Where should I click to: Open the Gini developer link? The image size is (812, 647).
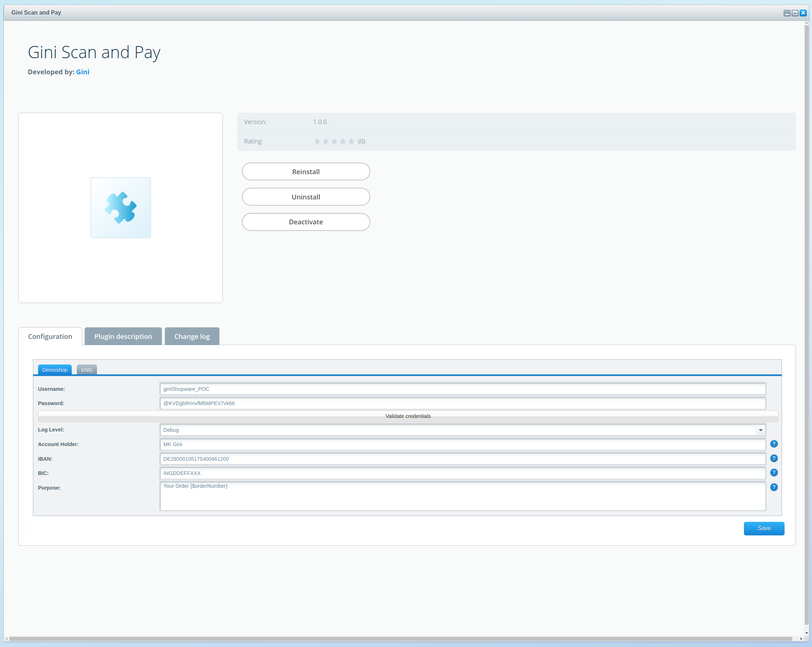(82, 72)
